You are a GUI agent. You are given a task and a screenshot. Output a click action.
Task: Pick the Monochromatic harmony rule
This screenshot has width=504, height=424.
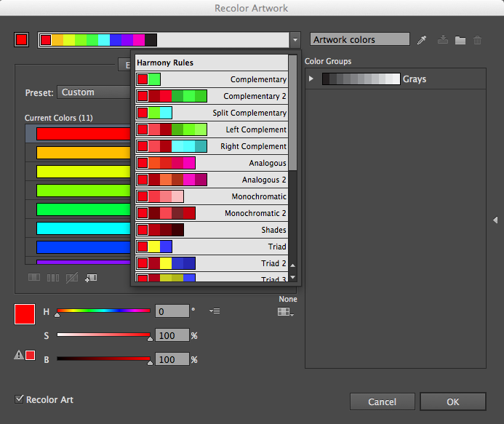pyautogui.click(x=212, y=196)
